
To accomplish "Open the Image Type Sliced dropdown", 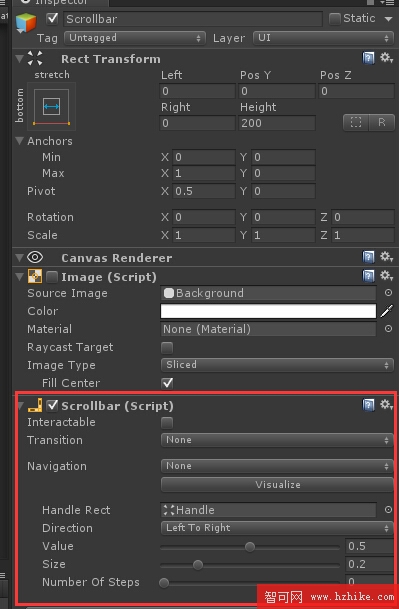I will (277, 364).
